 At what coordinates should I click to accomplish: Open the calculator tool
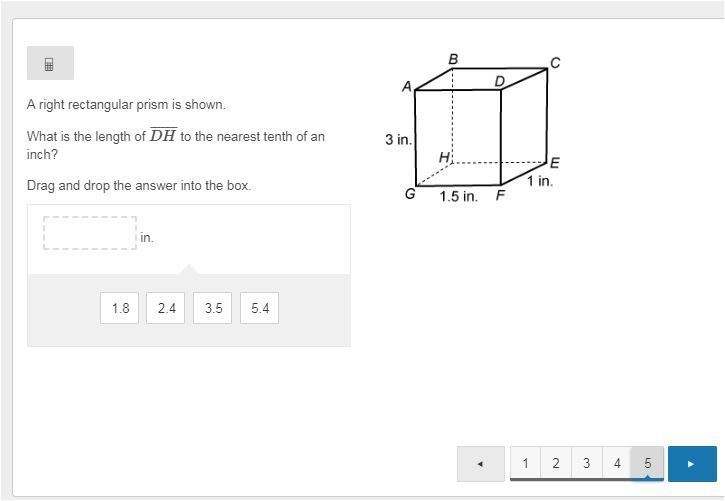click(x=50, y=63)
